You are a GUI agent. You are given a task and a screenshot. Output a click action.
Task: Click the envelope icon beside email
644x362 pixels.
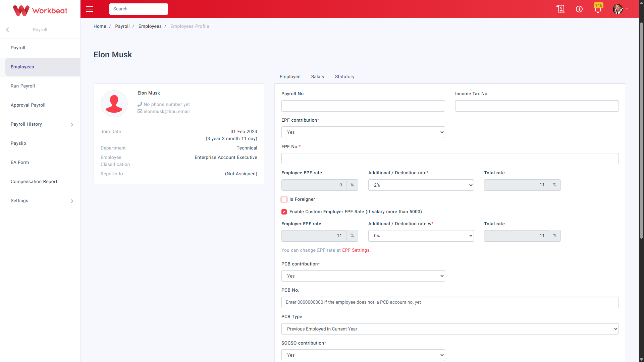click(140, 111)
